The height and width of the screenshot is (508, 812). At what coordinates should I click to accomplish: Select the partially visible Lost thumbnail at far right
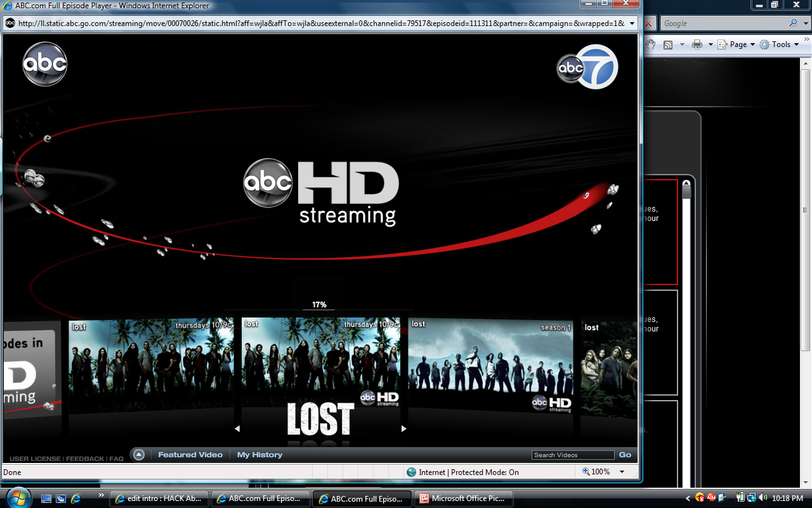click(609, 368)
